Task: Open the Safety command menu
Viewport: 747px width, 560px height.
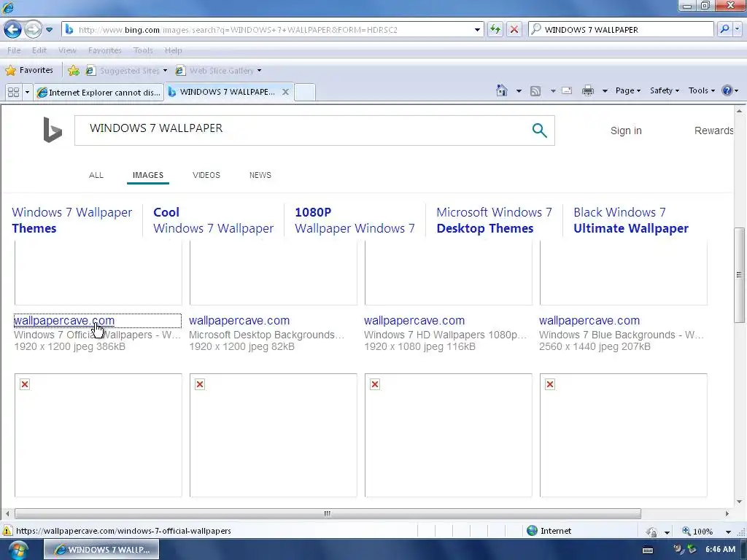Action: tap(664, 90)
